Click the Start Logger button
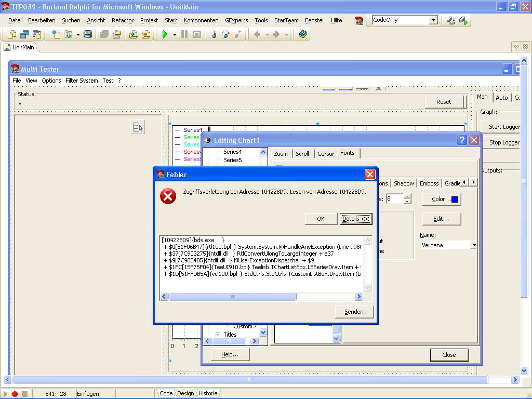 [501, 127]
